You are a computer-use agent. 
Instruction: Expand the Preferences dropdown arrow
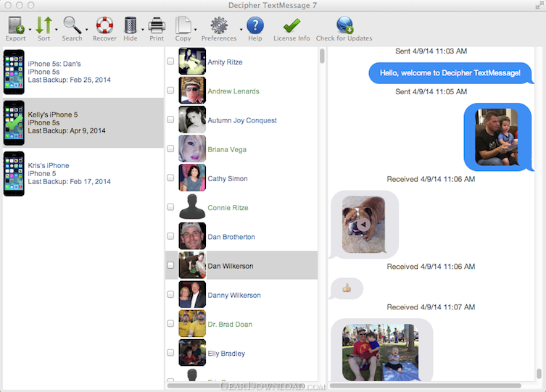[x=241, y=30]
